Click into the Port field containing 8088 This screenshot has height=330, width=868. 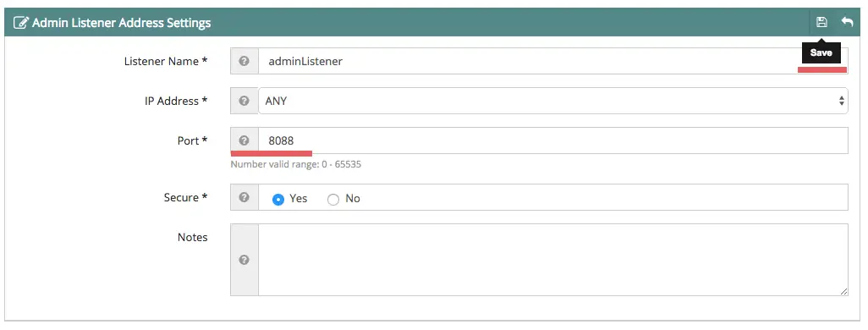[x=553, y=140]
